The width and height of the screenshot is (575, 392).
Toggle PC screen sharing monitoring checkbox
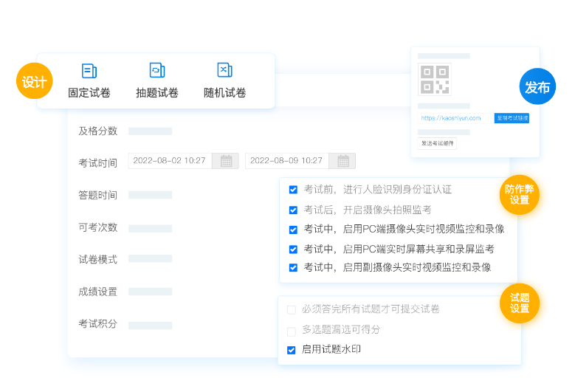[x=293, y=250]
